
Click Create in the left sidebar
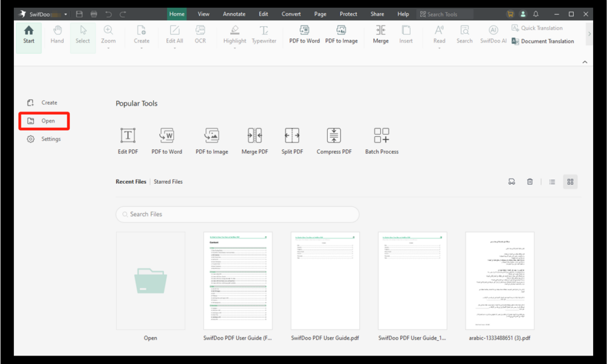(42, 103)
